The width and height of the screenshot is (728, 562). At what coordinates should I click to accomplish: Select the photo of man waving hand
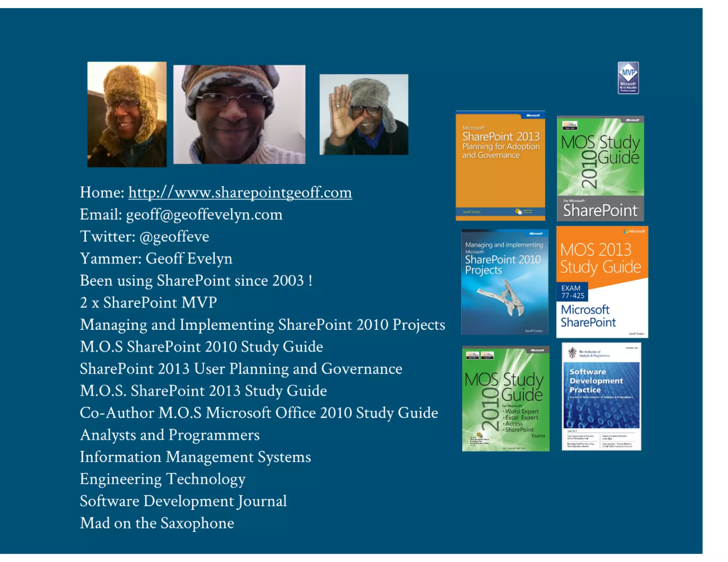pyautogui.click(x=364, y=114)
